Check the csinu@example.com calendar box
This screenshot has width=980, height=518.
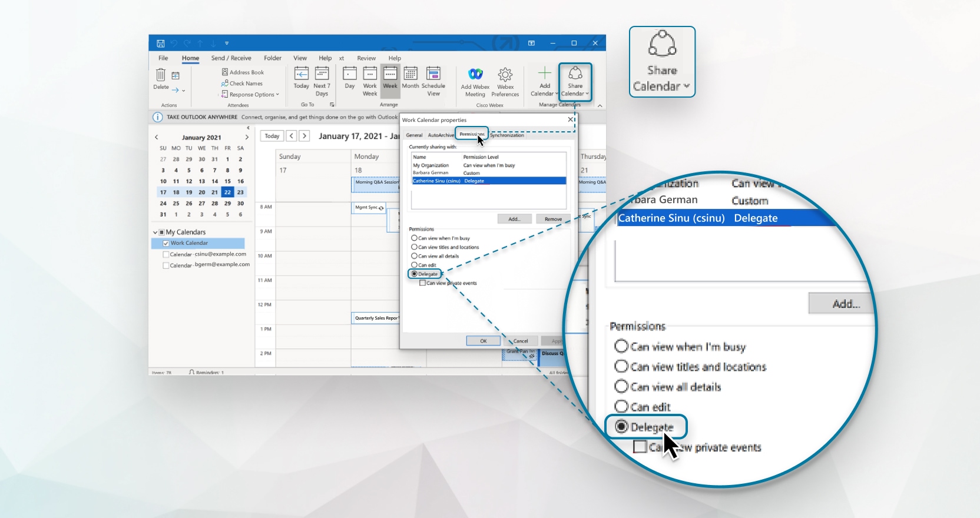(x=166, y=254)
